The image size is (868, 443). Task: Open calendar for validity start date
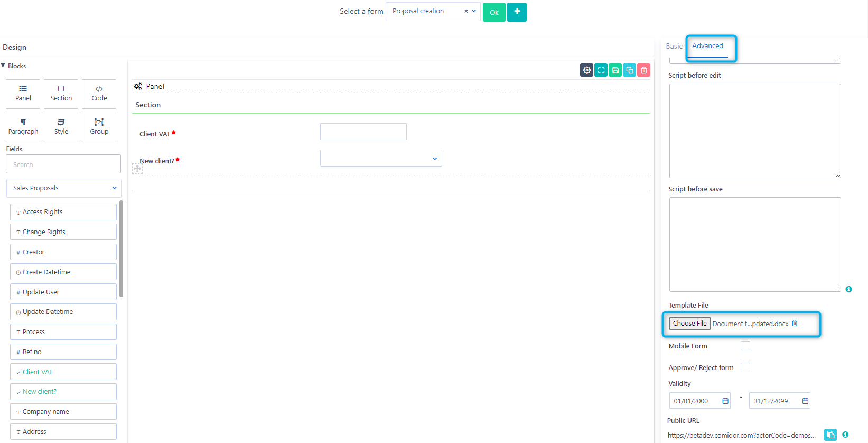725,401
